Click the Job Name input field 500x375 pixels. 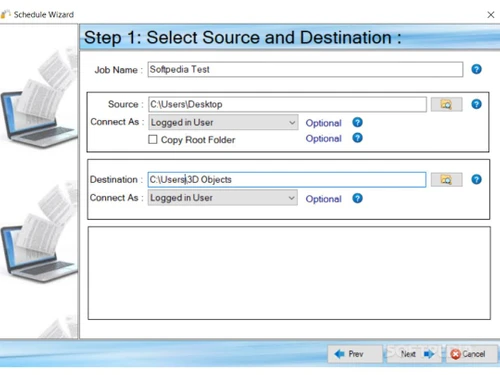click(305, 69)
